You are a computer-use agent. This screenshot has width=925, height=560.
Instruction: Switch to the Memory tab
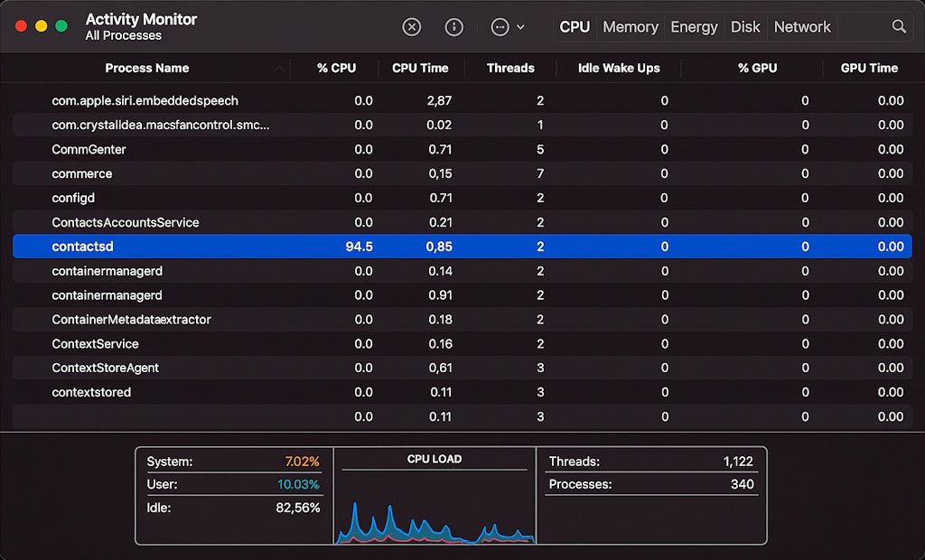click(x=630, y=26)
